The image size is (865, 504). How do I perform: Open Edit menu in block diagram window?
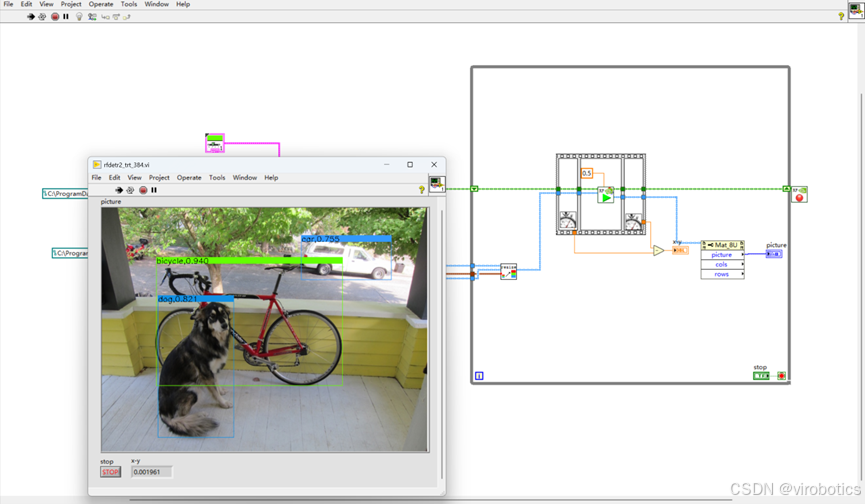tap(26, 4)
